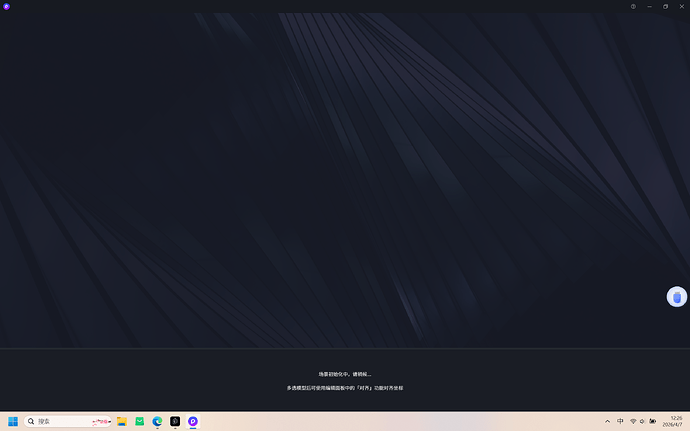Open the green app on the taskbar
The image size is (690, 431).
[x=140, y=421]
